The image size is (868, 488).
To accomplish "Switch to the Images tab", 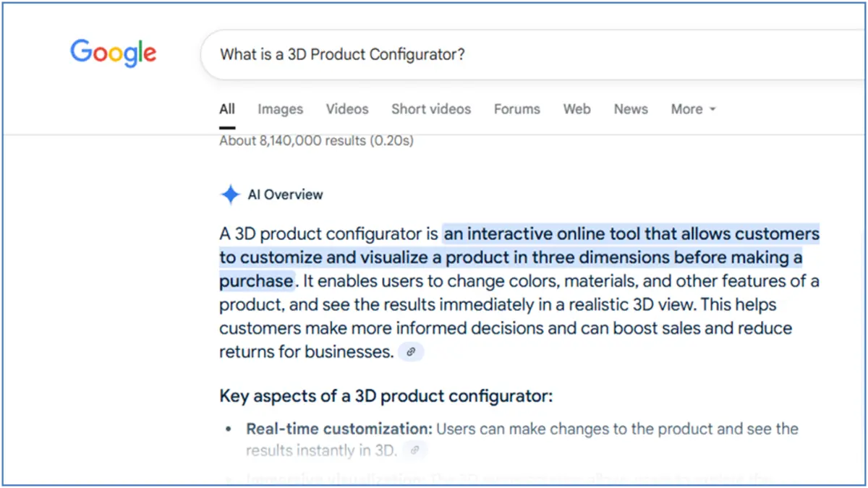I will 280,108.
